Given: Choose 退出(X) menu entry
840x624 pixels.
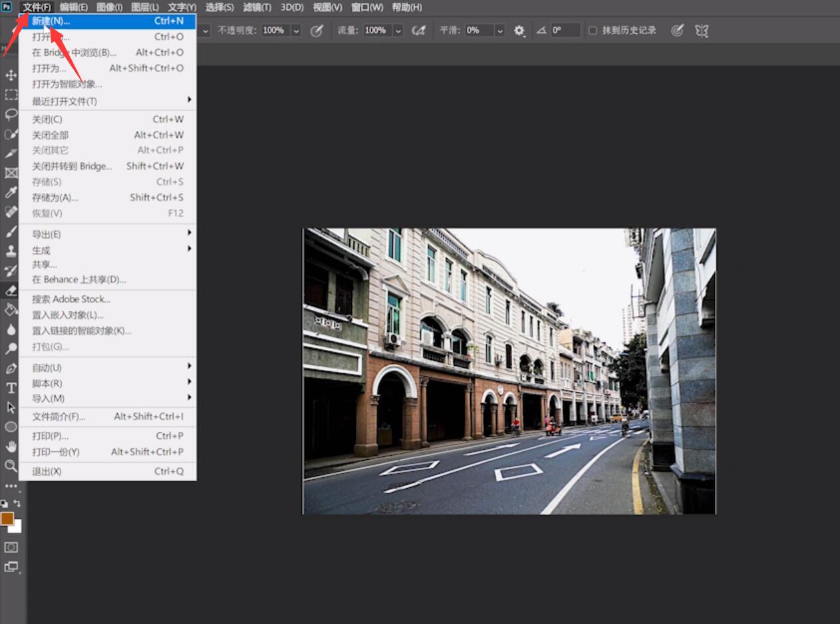Looking at the screenshot, I should point(108,472).
